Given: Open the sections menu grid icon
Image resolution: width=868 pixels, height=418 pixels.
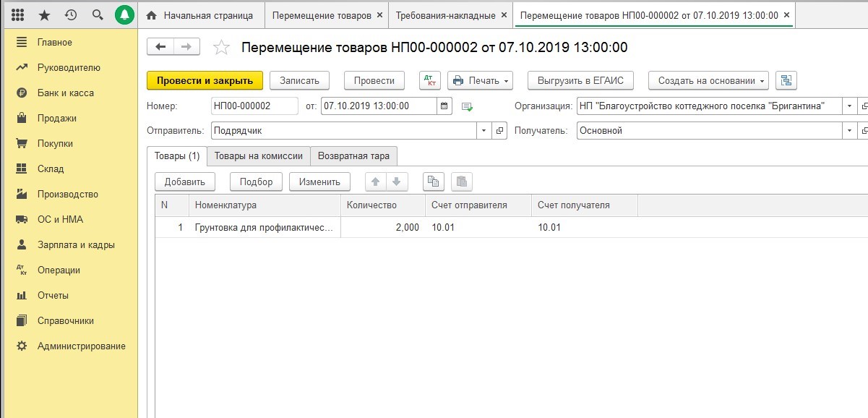Looking at the screenshot, I should pos(19,14).
